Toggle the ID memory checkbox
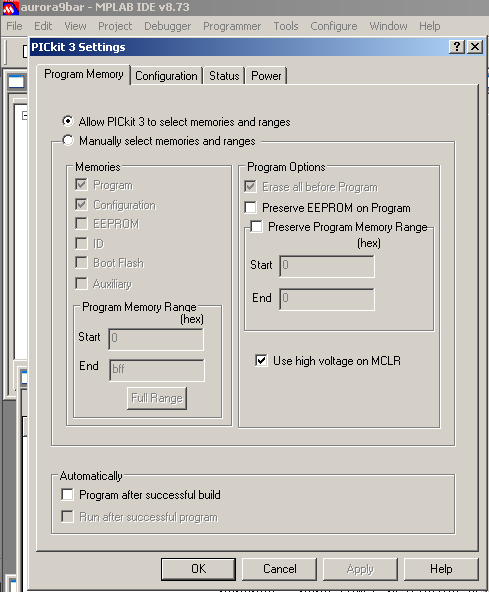 [81, 243]
